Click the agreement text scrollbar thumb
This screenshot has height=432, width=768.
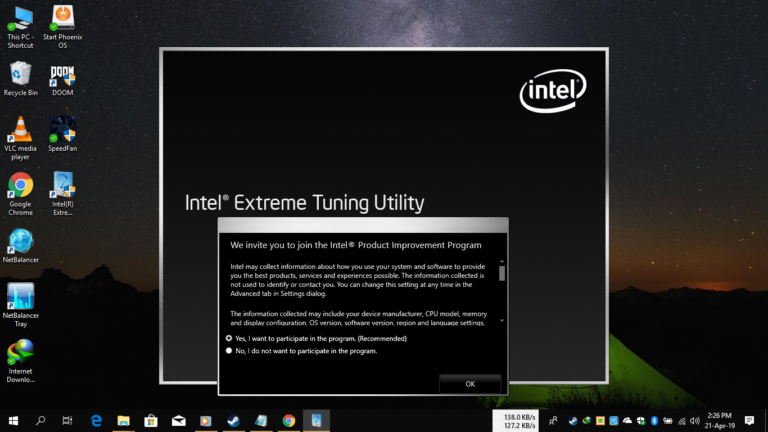pos(502,273)
